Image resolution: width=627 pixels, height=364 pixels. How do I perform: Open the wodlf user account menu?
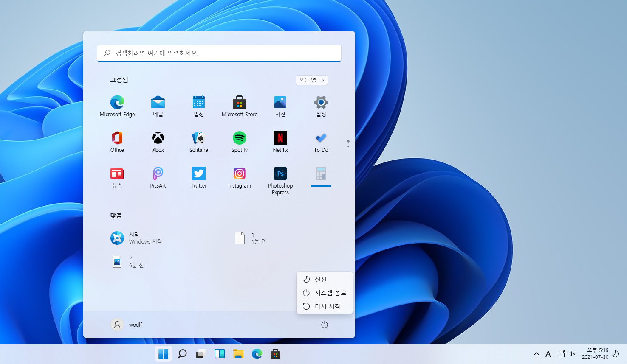point(127,325)
